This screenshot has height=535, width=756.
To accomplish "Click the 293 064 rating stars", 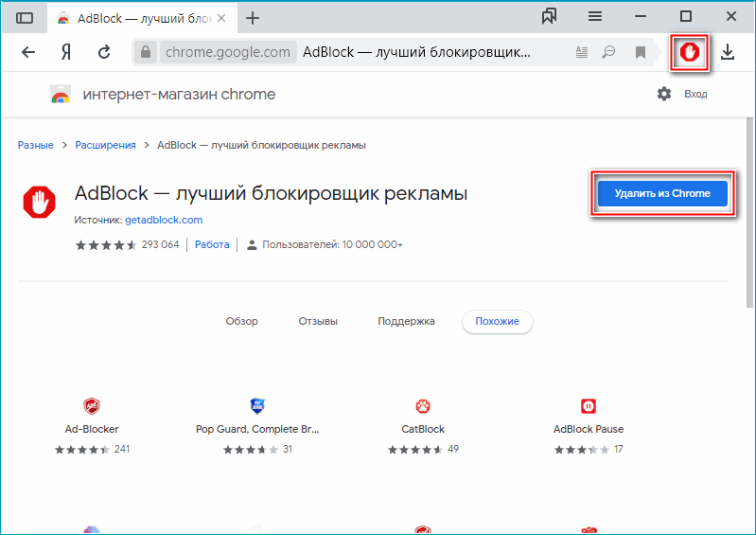I will pyautogui.click(x=106, y=245).
